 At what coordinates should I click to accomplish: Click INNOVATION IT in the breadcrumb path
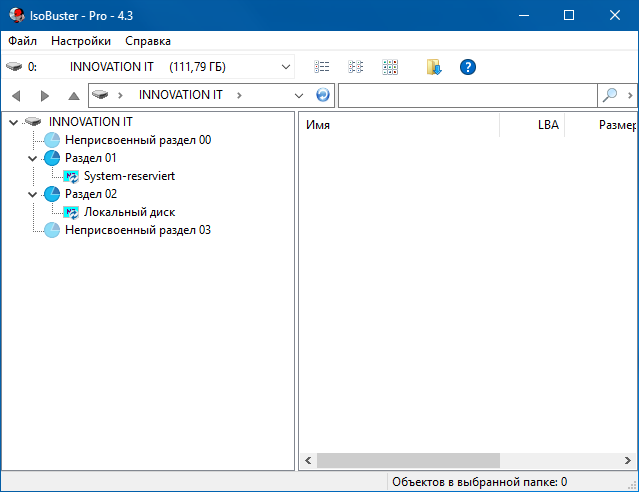point(181,95)
